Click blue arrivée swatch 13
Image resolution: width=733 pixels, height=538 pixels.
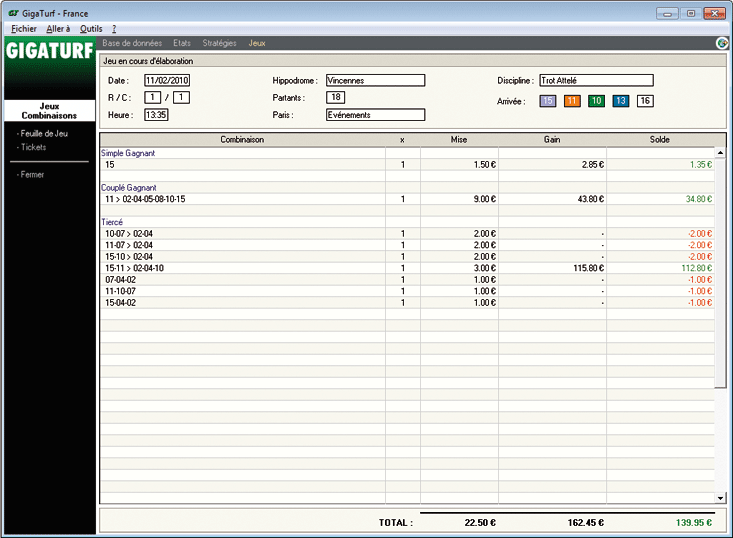621,101
